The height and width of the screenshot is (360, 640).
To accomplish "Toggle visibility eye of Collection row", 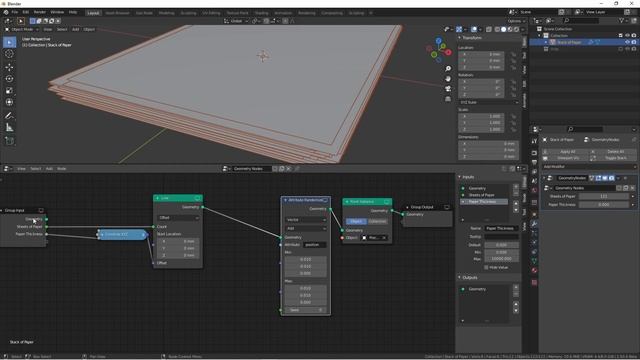I will click(x=627, y=36).
